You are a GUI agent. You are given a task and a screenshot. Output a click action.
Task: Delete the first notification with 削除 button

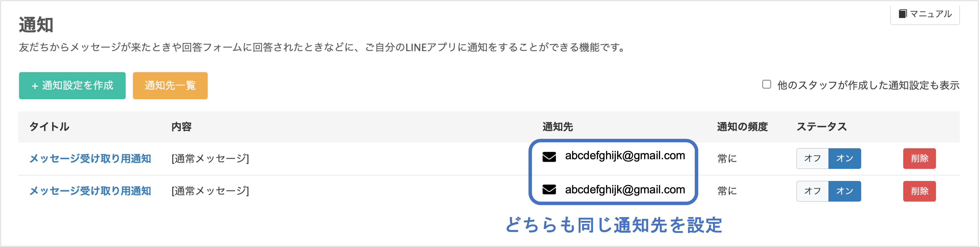(x=919, y=158)
